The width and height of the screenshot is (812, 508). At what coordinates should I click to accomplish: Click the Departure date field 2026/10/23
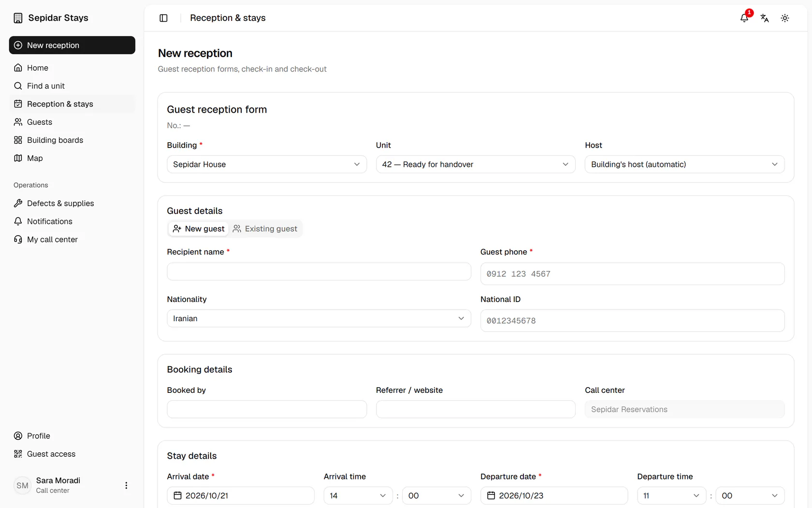(554, 495)
